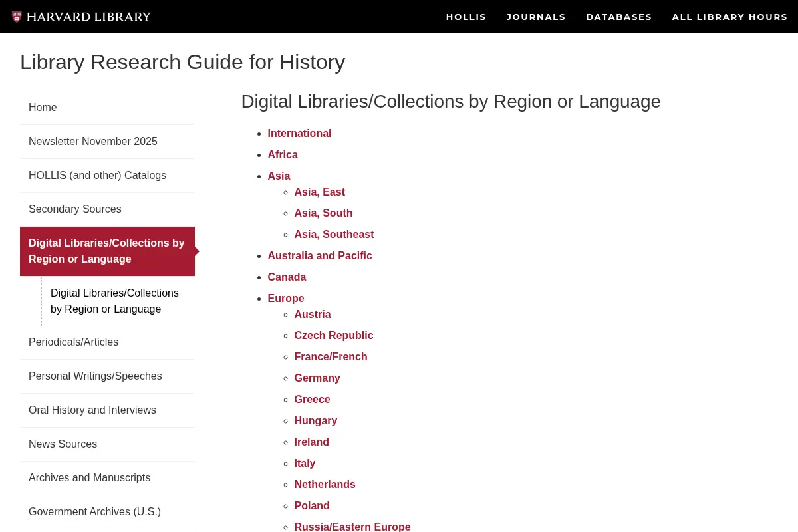Open Periodicals/Articles in the sidebar
798x532 pixels.
(107, 342)
